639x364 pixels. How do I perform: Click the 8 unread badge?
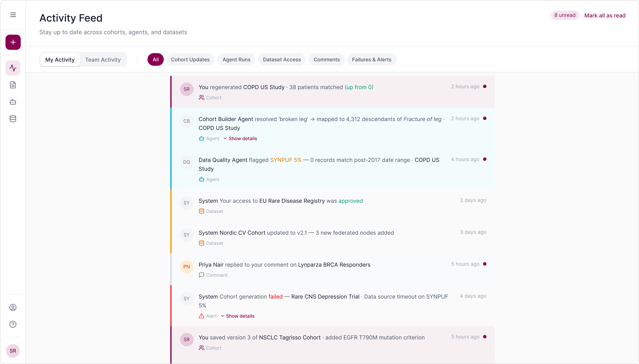[565, 15]
